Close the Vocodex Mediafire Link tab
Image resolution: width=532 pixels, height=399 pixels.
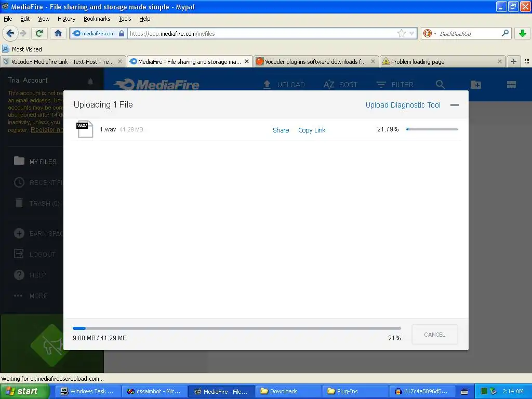(x=120, y=61)
